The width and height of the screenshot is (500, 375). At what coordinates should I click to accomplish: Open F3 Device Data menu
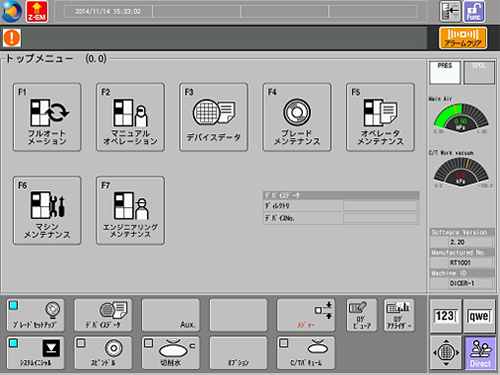214,117
